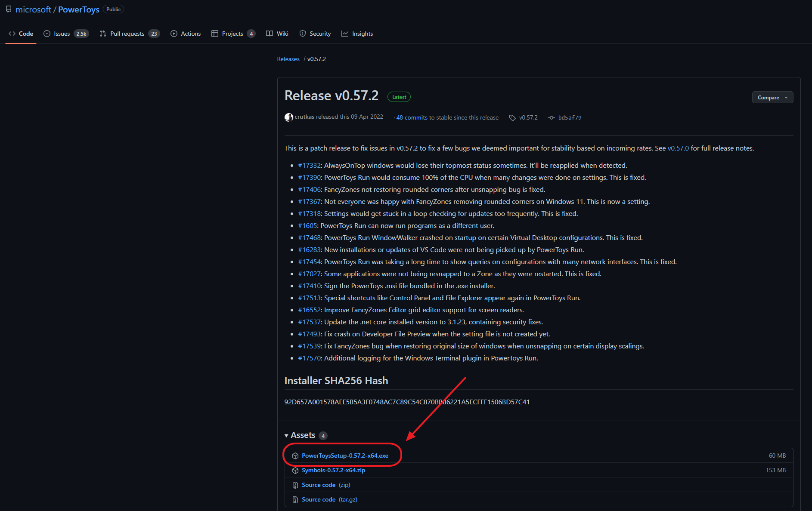Download PowerToysSetup-0.57.2-x64.exe
This screenshot has width=812, height=511.
pos(345,456)
